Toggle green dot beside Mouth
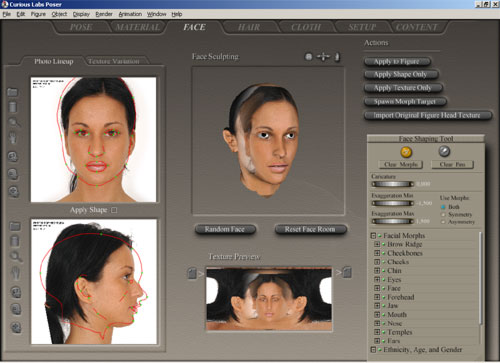Image resolution: width=500 pixels, height=363 pixels. [x=383, y=315]
